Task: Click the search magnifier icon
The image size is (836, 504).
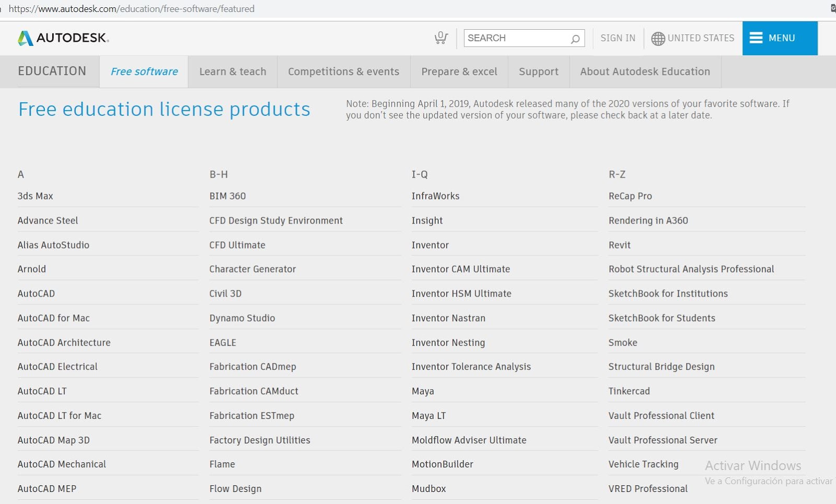Action: point(575,39)
